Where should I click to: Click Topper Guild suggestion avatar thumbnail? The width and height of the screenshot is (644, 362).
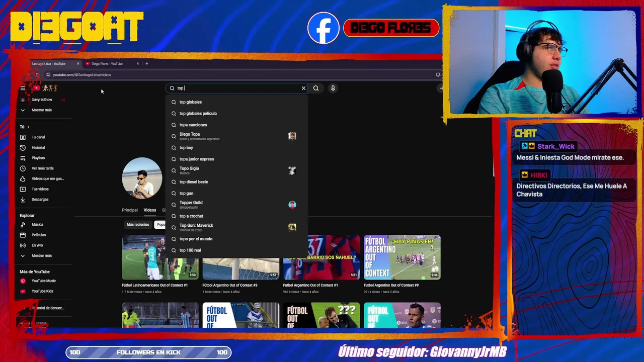(x=292, y=205)
